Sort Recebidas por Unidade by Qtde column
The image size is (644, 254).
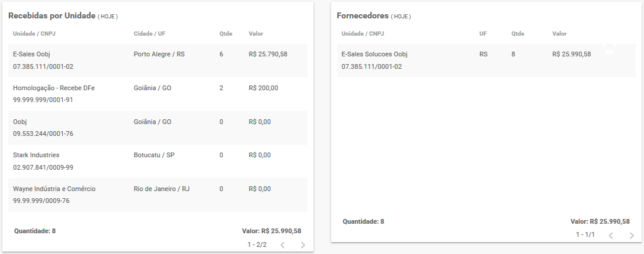[x=226, y=34]
